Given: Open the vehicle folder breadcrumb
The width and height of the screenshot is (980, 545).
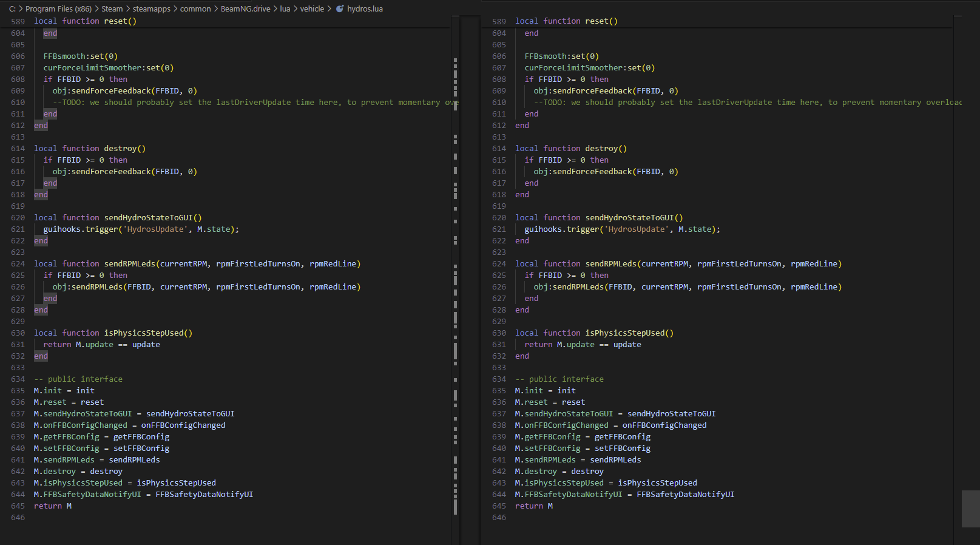Looking at the screenshot, I should coord(312,9).
